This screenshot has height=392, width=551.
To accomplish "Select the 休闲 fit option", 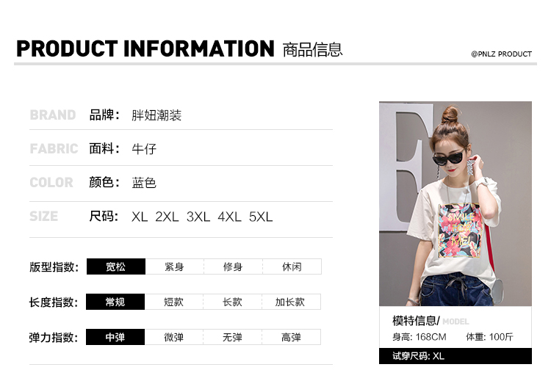I will coord(292,266).
